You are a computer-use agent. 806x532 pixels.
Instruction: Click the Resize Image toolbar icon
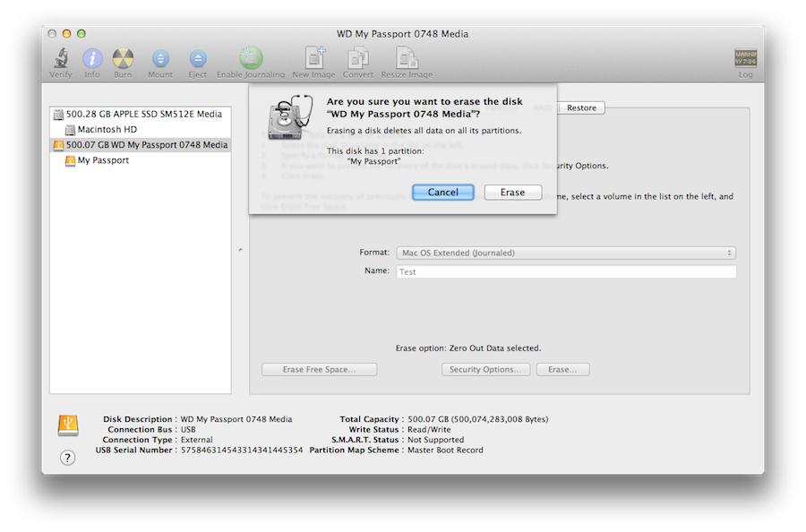[x=407, y=57]
